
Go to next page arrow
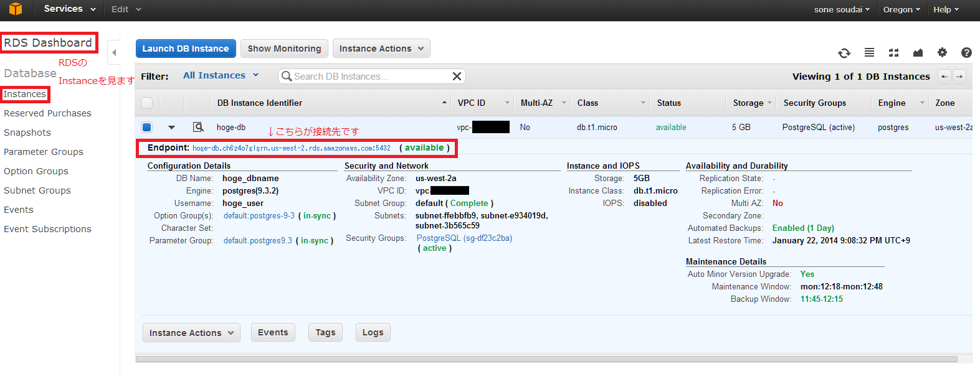click(x=959, y=76)
